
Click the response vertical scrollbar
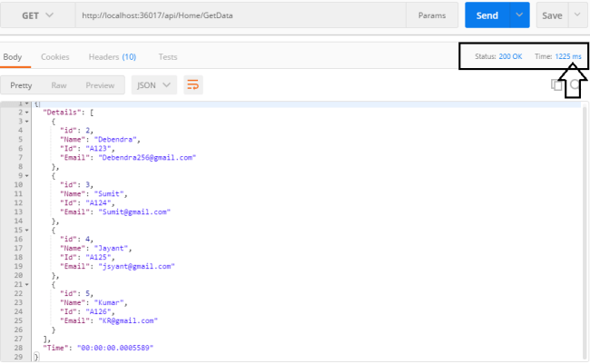[585, 231]
